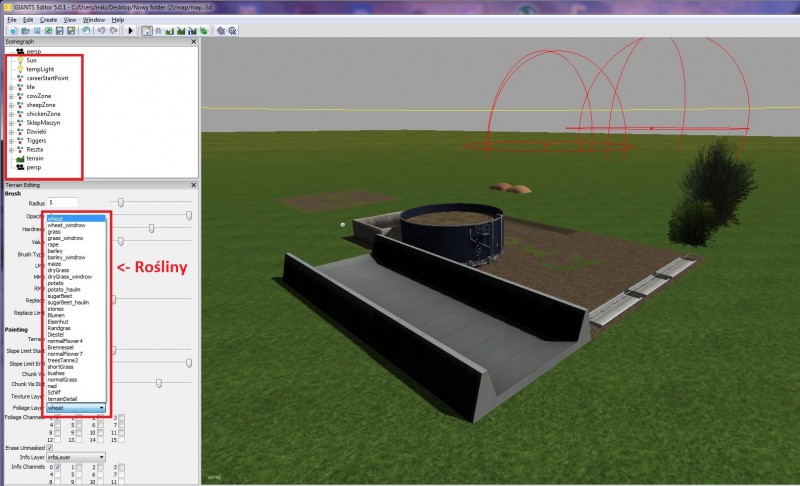Close the Terrain Editing panel
800x486 pixels.
pyautogui.click(x=193, y=185)
